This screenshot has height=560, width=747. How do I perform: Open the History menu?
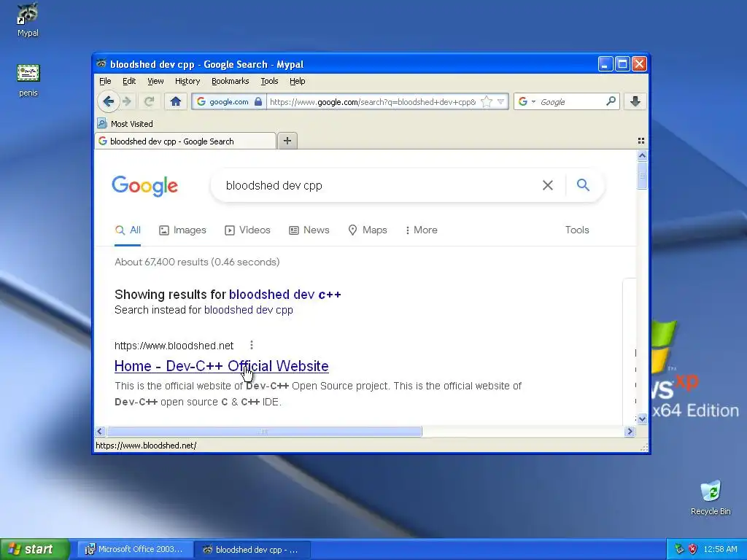[x=187, y=81]
